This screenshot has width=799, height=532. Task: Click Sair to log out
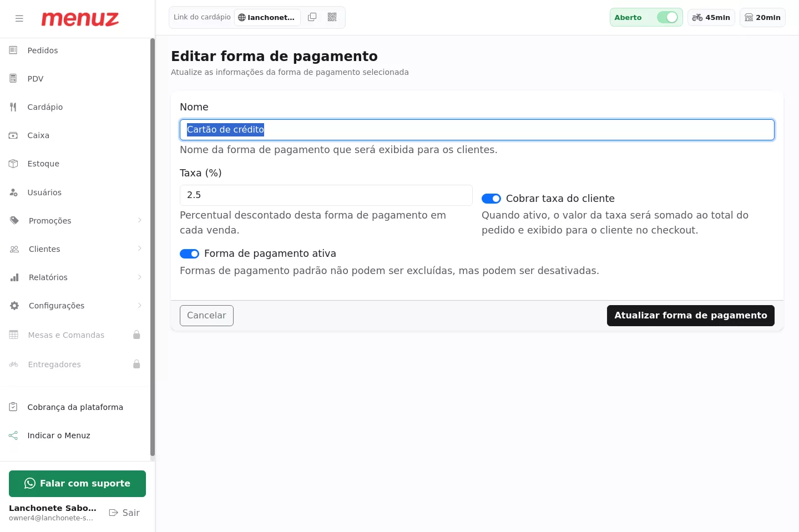point(124,513)
